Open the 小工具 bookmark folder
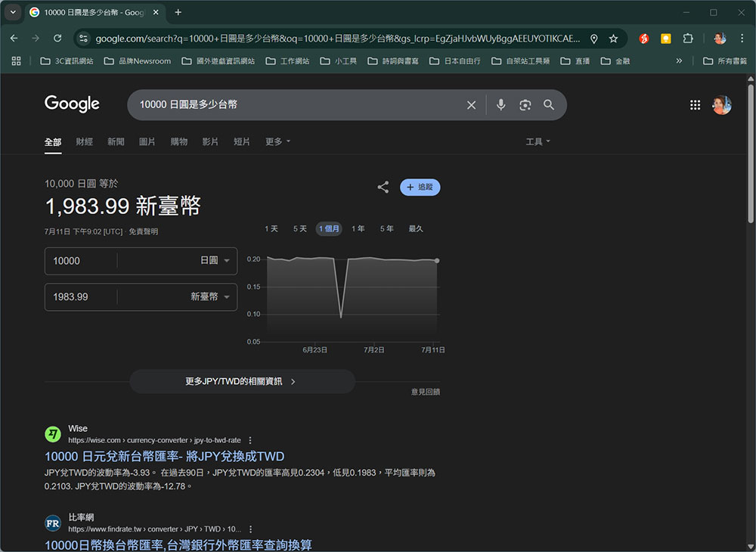Viewport: 756px width, 552px height. point(339,60)
